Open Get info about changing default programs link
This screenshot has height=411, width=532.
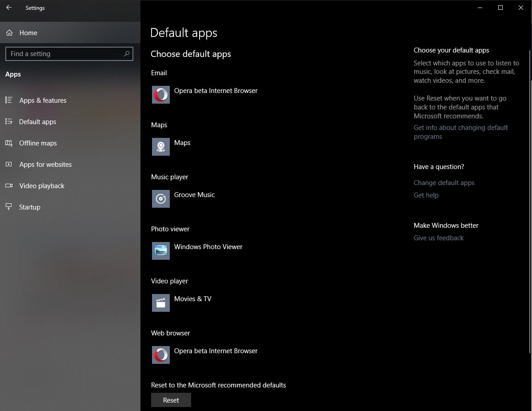[460, 132]
